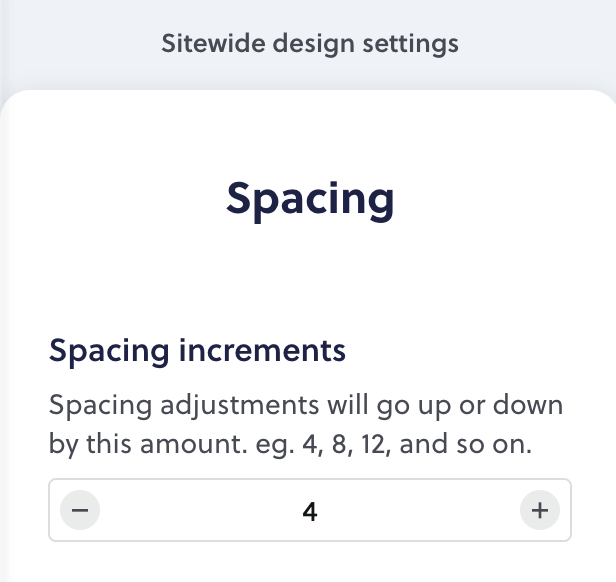Click empty space between value and plus
Viewport: 616px width, 582px height.
click(418, 510)
